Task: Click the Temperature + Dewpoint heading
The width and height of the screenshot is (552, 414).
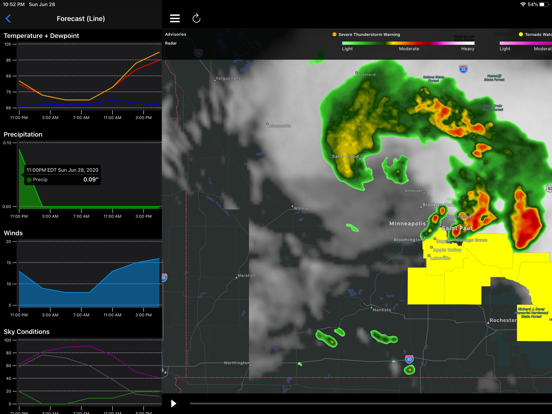Action: (41, 36)
